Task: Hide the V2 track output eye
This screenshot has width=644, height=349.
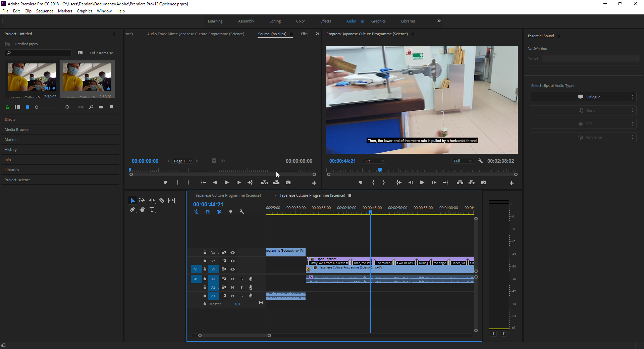Action: coord(232,261)
